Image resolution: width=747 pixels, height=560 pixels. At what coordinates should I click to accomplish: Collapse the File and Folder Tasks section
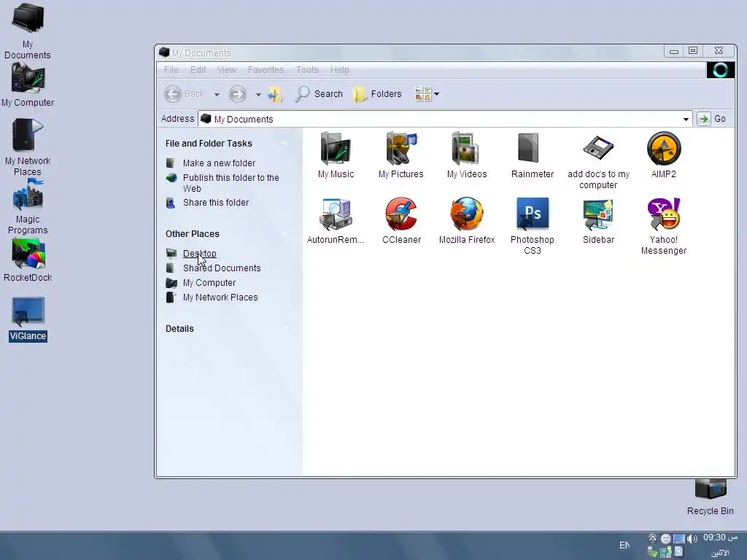tap(285, 144)
